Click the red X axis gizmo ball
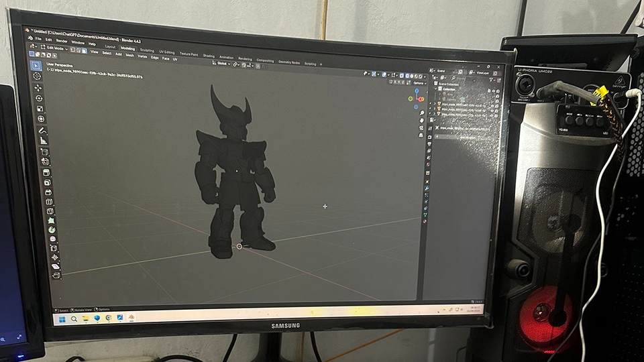 coord(420,99)
